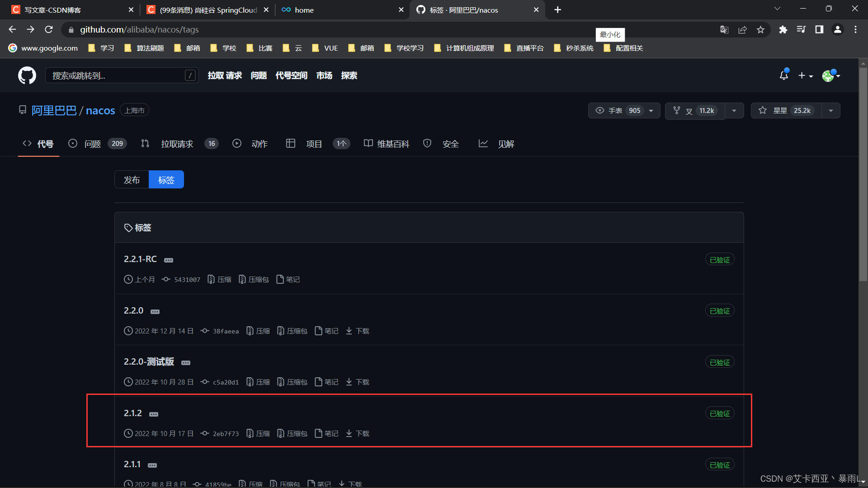
Task: Switch to the 代号 code tab
Action: click(38, 144)
